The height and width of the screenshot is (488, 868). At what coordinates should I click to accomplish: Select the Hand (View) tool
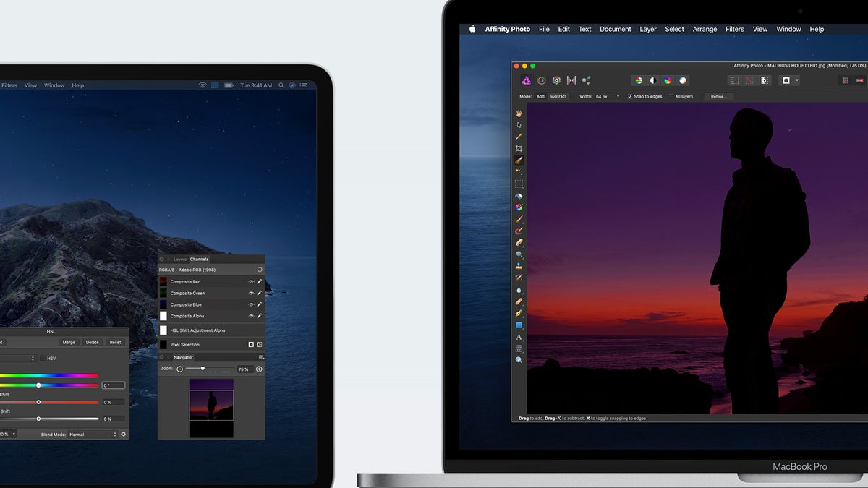click(x=519, y=114)
